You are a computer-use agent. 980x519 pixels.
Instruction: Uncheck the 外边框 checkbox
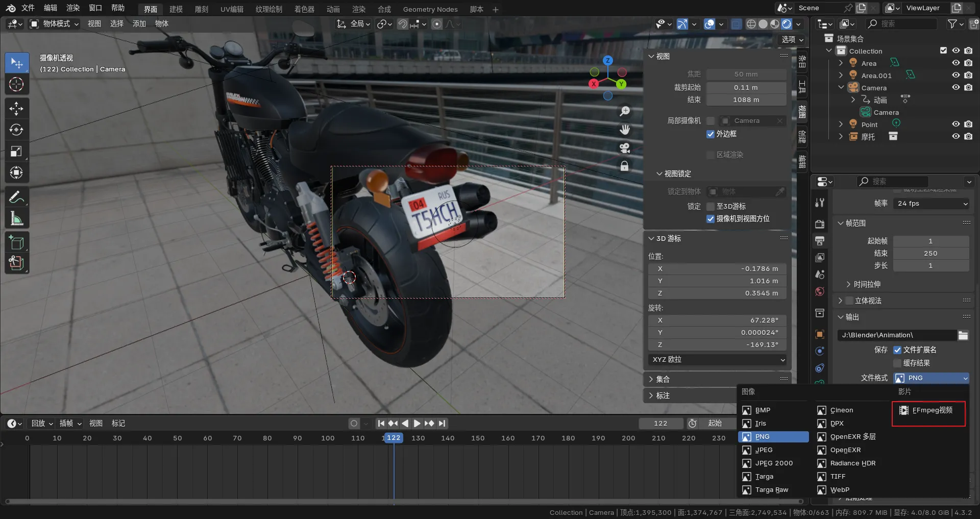710,134
